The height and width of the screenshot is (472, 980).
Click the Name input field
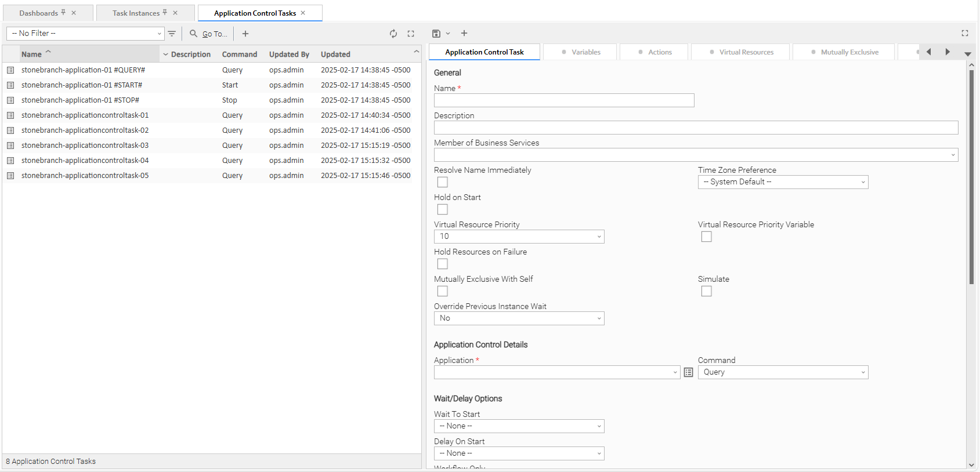tap(563, 100)
